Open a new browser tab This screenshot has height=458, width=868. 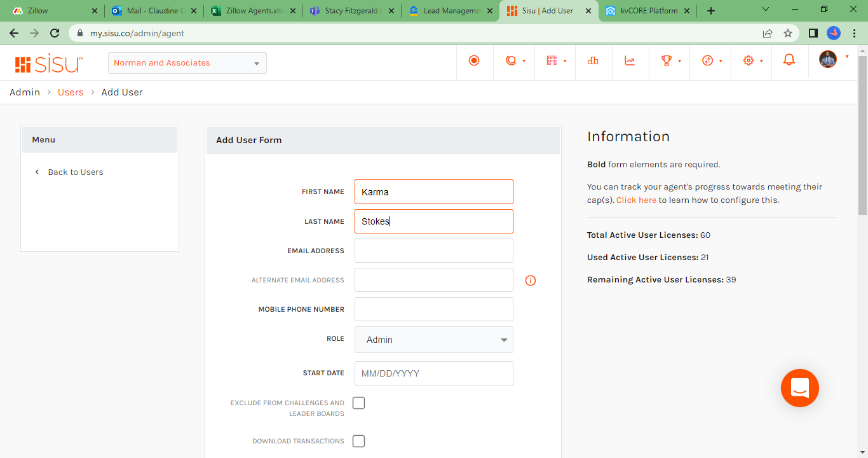tap(711, 11)
